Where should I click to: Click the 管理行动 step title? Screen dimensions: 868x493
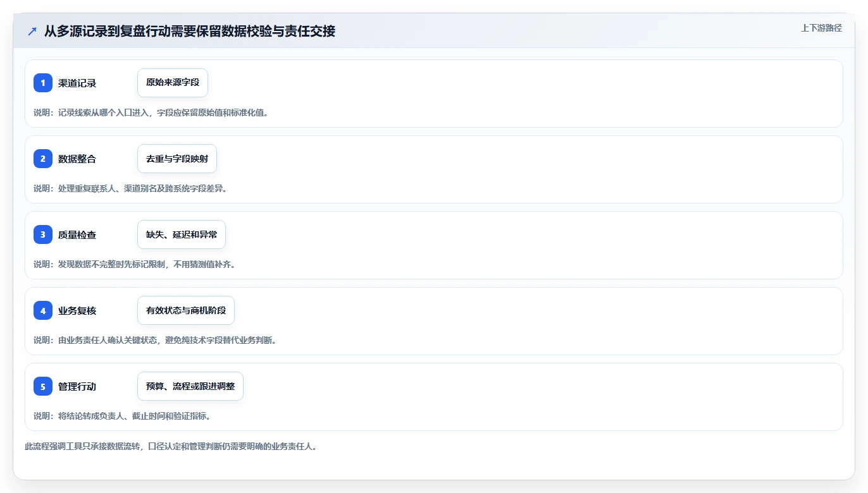tap(77, 387)
